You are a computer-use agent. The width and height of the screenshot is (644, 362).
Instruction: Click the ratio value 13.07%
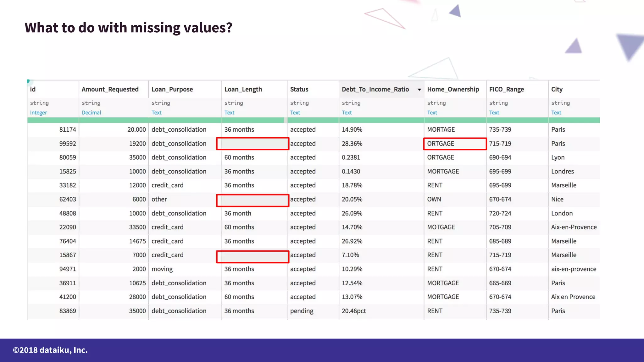click(352, 297)
